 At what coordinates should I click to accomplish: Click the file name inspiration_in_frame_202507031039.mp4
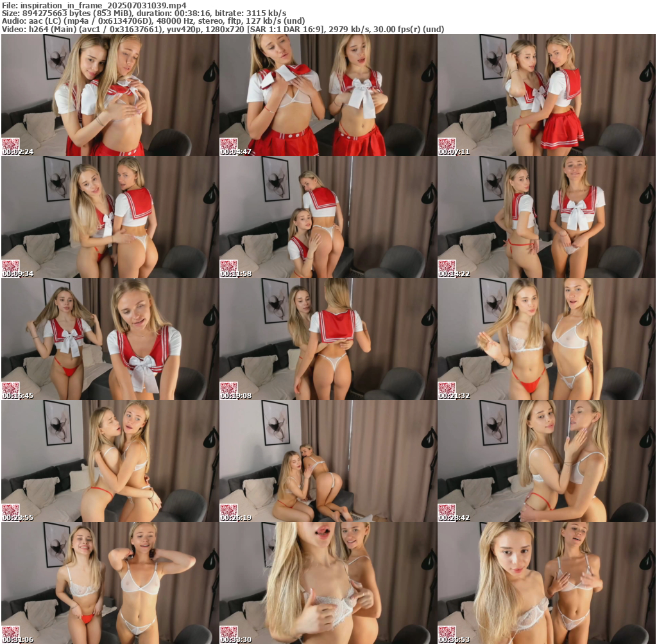tap(103, 5)
